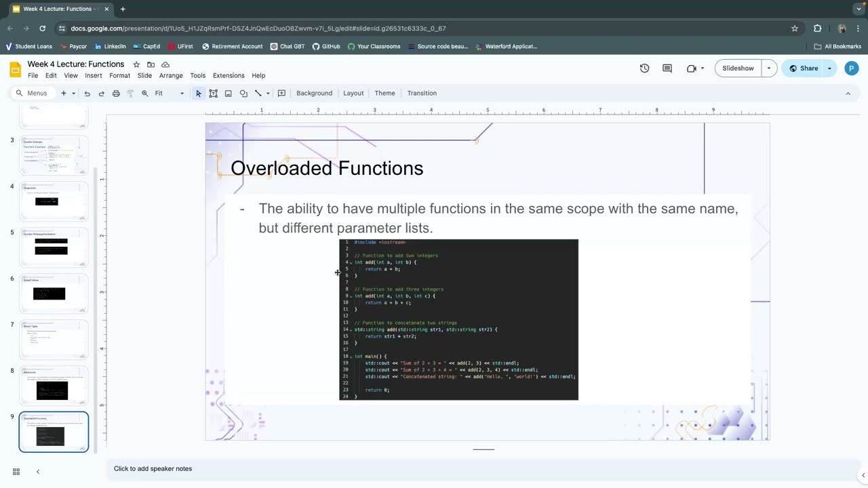Open the new slide layout dropdown

point(73,94)
